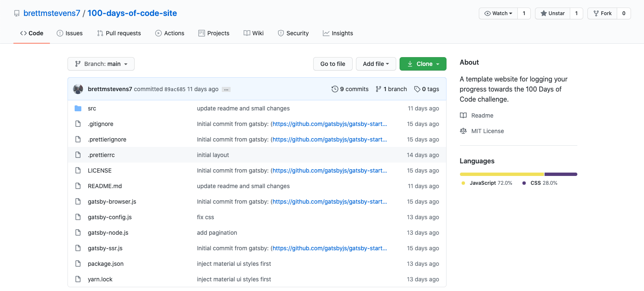This screenshot has width=644, height=291.
Task: Switch to the Pull requests tab
Action: 119,33
